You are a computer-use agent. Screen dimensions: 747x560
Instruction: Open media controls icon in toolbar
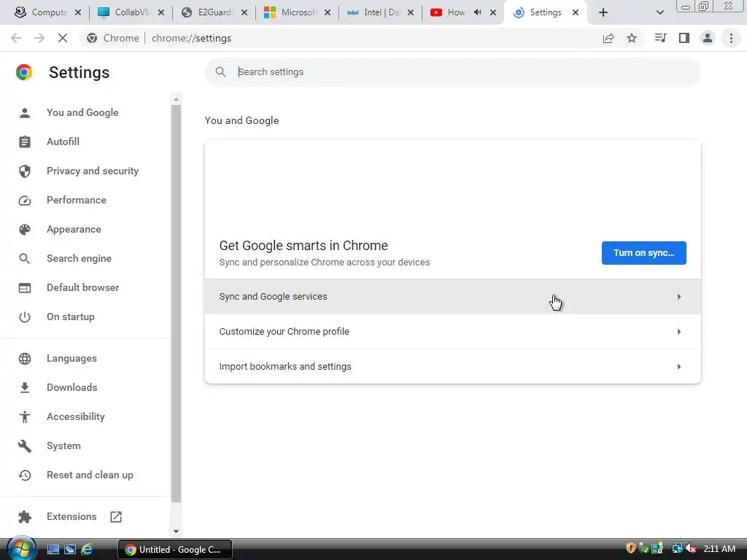(x=660, y=38)
